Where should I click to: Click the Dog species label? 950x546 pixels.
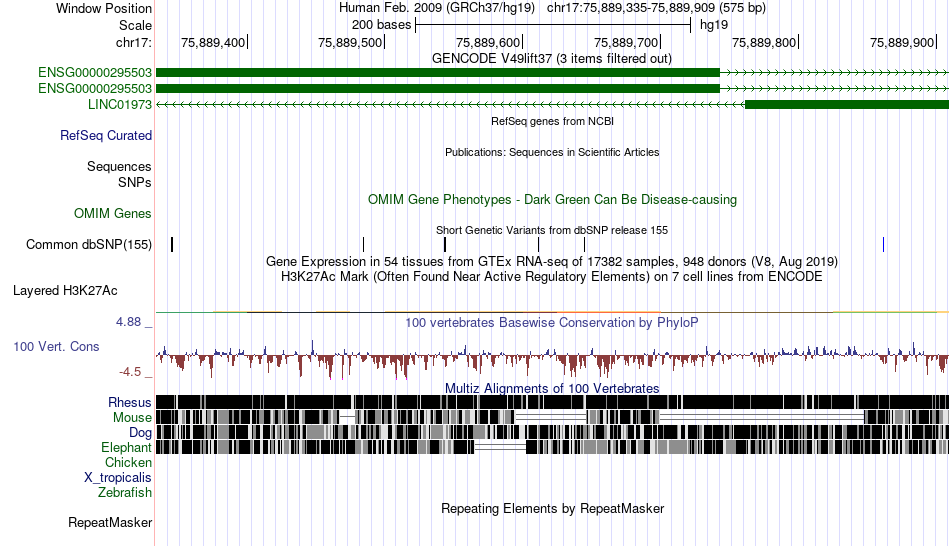(141, 433)
